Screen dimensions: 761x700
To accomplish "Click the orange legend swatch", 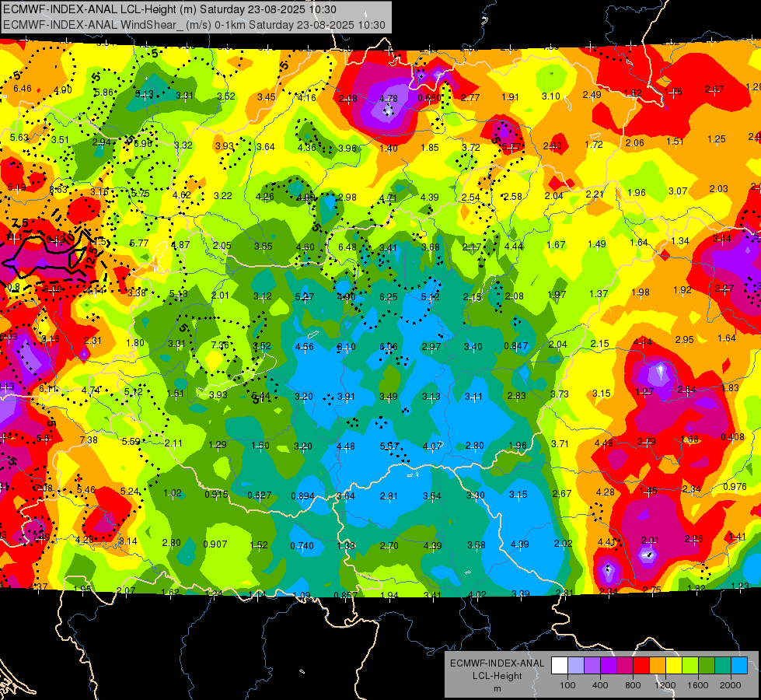I will pyautogui.click(x=658, y=666).
